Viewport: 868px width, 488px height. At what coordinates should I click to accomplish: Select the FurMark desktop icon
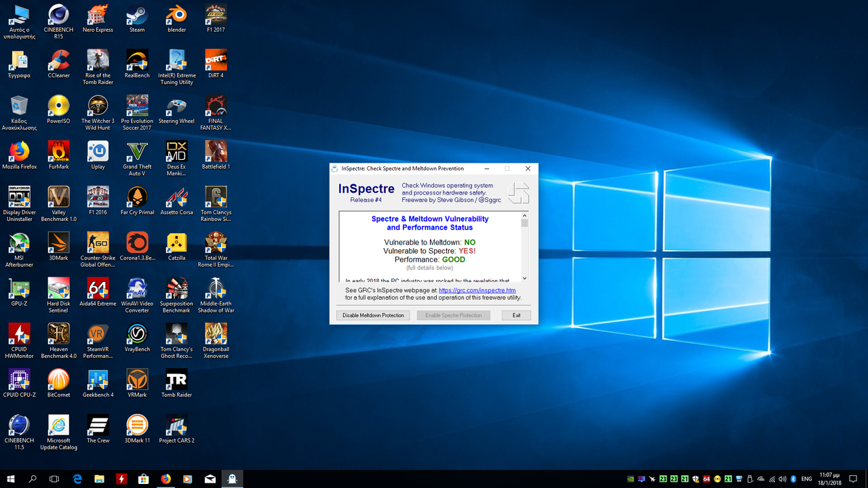click(58, 155)
